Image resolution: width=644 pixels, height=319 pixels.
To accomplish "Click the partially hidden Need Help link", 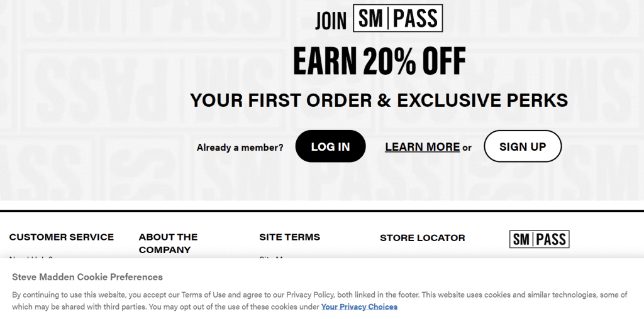I will [31, 257].
